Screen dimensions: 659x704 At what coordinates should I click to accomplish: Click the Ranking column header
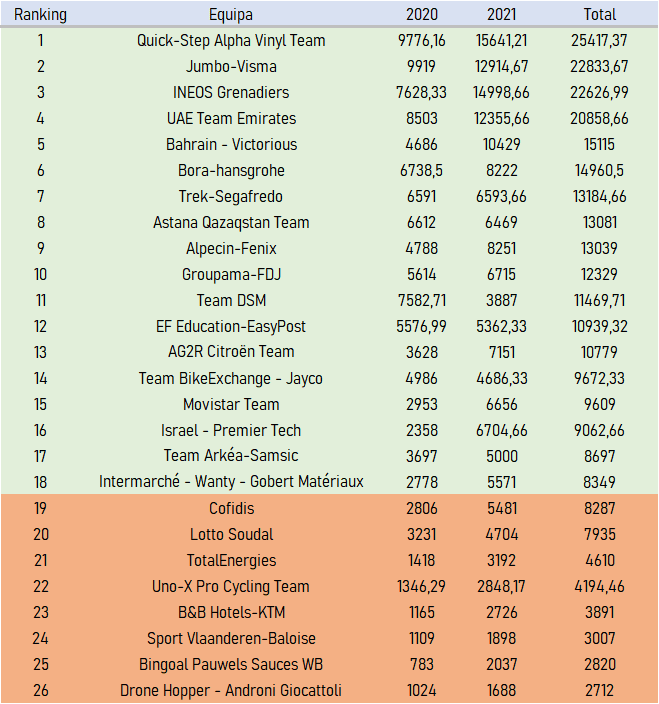click(40, 15)
